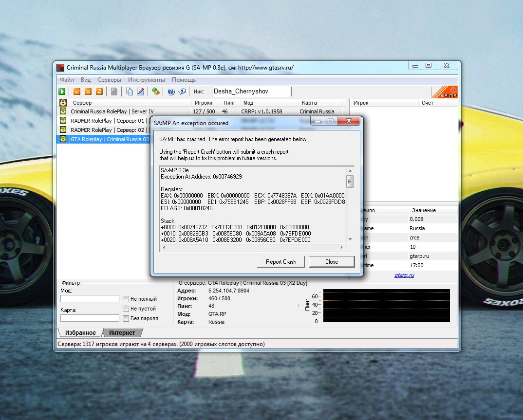Viewport: 523px width, 420px height.
Task: Enable the 'Не пустой' filter checkbox
Action: (126, 309)
